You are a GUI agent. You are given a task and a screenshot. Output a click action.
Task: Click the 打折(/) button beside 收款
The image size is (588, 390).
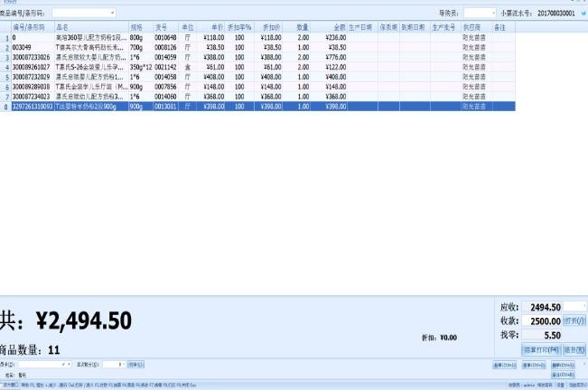(575, 320)
